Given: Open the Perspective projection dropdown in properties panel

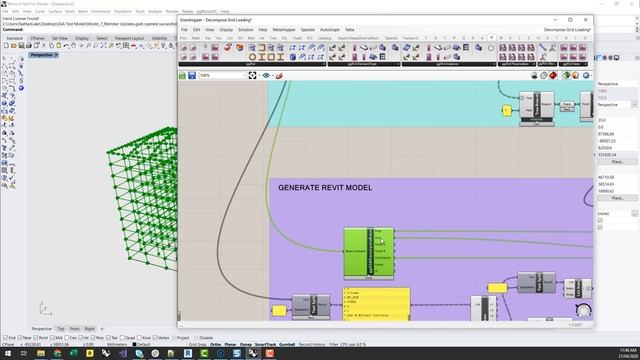Looking at the screenshot, I should (634, 105).
